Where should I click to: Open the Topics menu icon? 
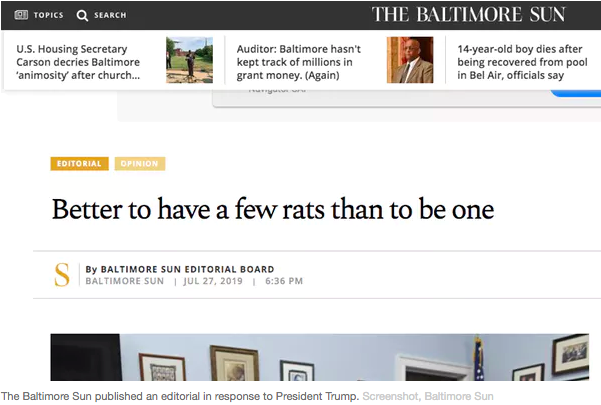(21, 15)
